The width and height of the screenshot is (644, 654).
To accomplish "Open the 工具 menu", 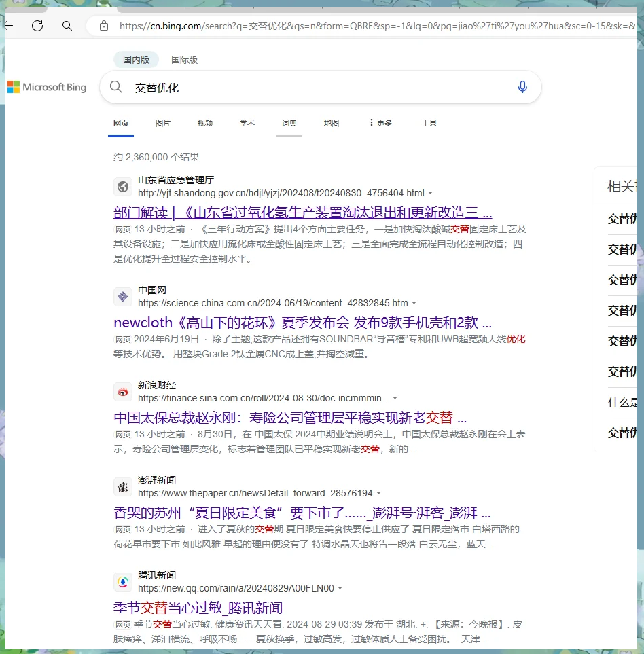I will (429, 123).
